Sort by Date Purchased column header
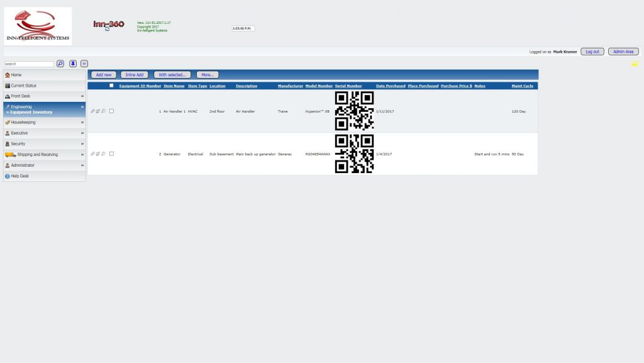 click(391, 86)
